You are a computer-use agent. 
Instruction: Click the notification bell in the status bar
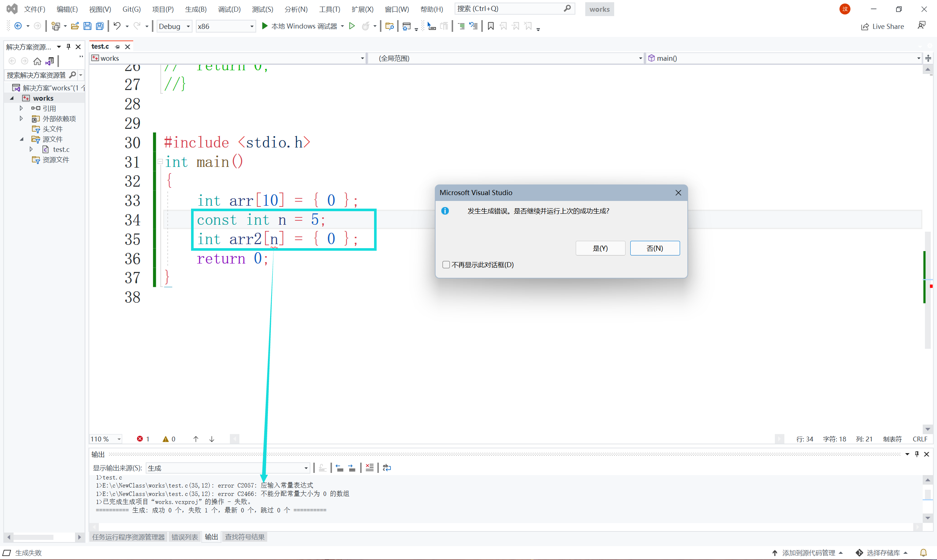click(x=923, y=552)
